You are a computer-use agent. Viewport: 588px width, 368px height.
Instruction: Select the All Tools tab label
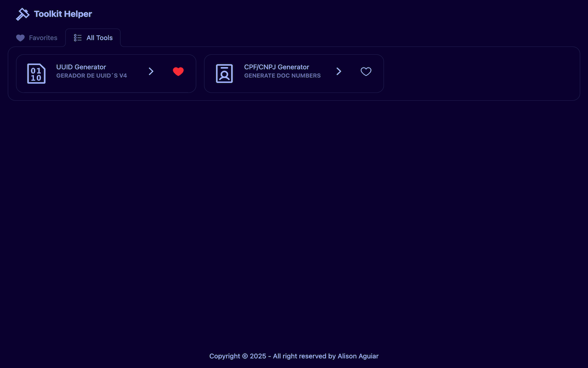[x=99, y=38]
